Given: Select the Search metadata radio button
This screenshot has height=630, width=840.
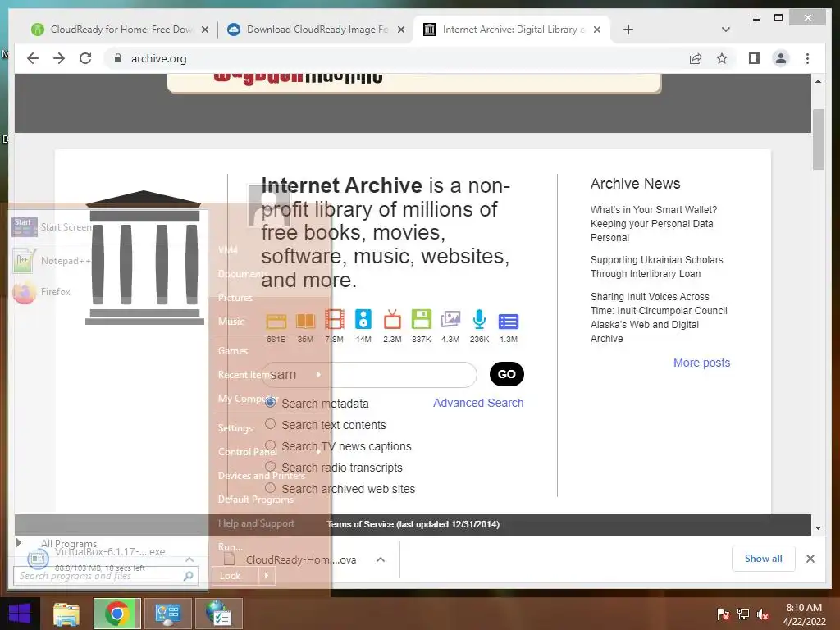Looking at the screenshot, I should pyautogui.click(x=271, y=402).
